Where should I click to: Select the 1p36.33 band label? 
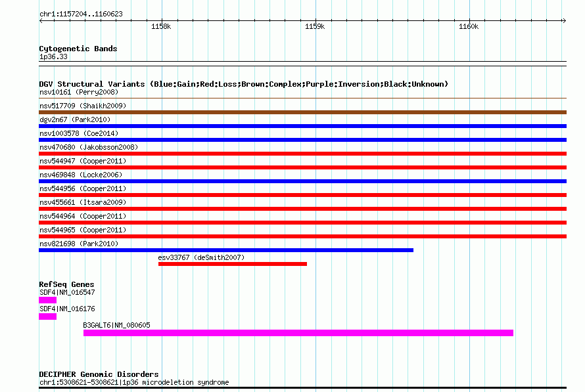(53, 56)
